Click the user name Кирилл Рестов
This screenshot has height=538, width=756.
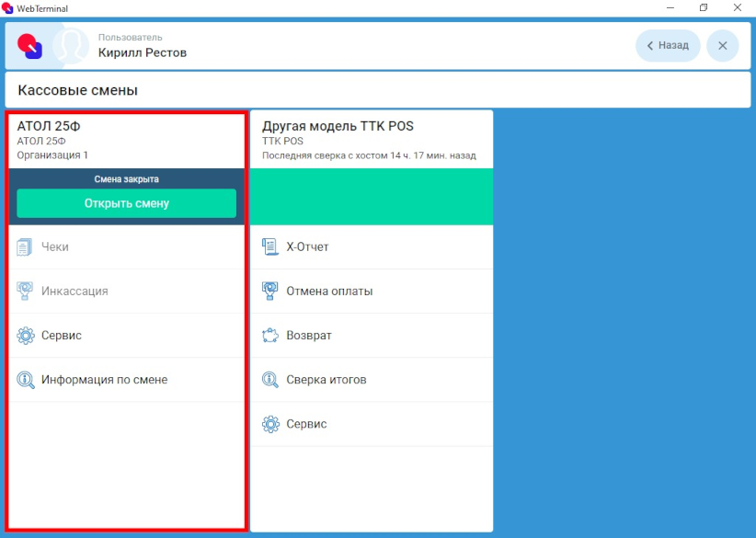143,52
